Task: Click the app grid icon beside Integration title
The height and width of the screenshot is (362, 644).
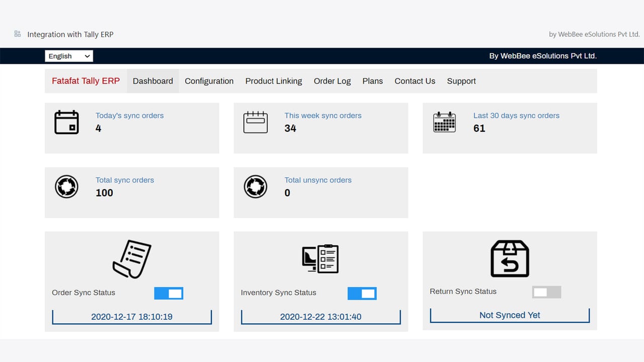Action: (x=18, y=34)
